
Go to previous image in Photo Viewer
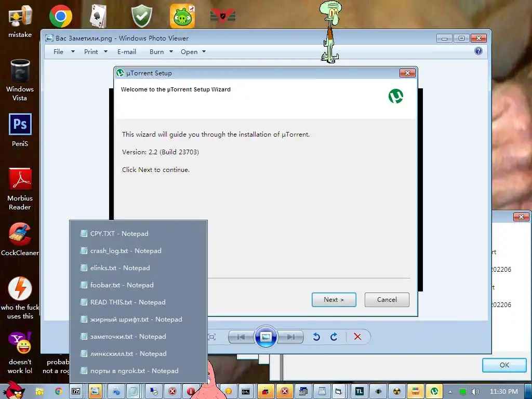point(241,337)
